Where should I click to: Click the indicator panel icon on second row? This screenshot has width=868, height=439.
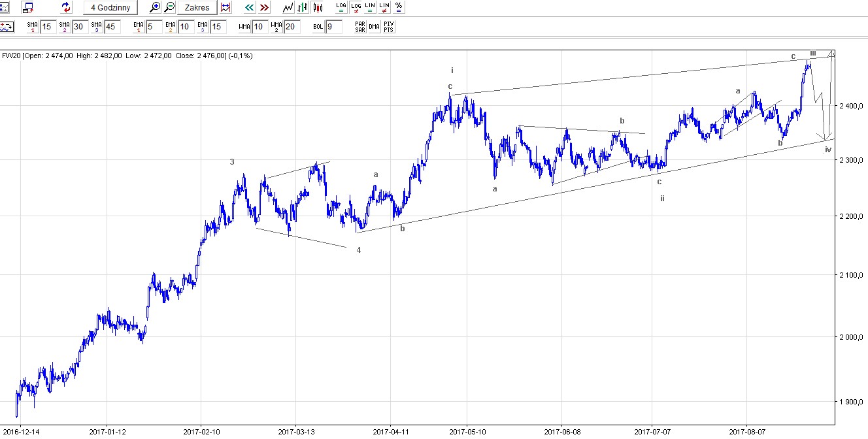7,27
